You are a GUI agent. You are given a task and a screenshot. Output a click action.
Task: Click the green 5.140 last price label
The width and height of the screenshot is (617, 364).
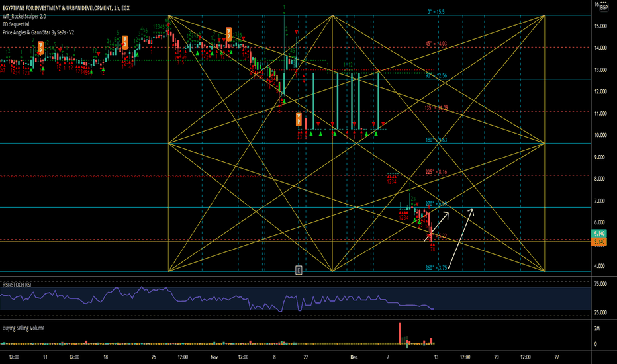pos(599,234)
